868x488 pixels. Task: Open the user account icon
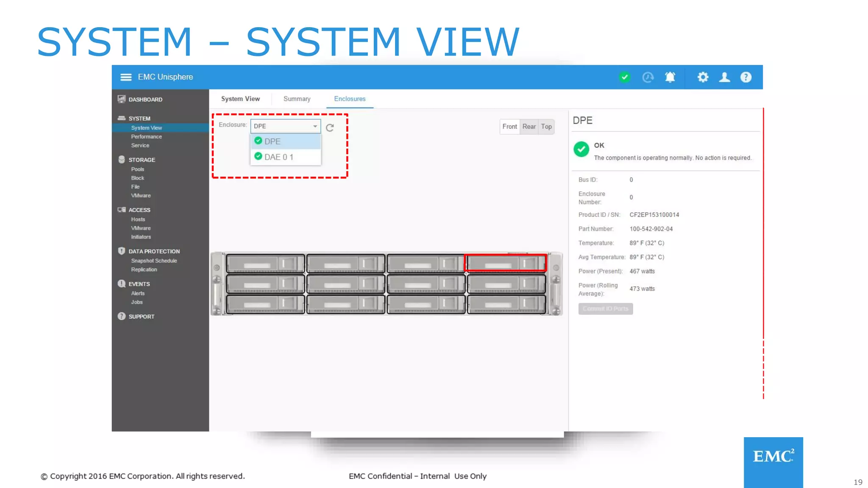coord(725,77)
